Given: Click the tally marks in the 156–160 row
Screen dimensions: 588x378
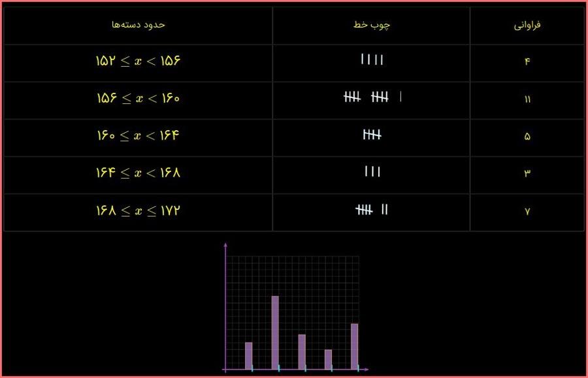Looking at the screenshot, I should 372,97.
